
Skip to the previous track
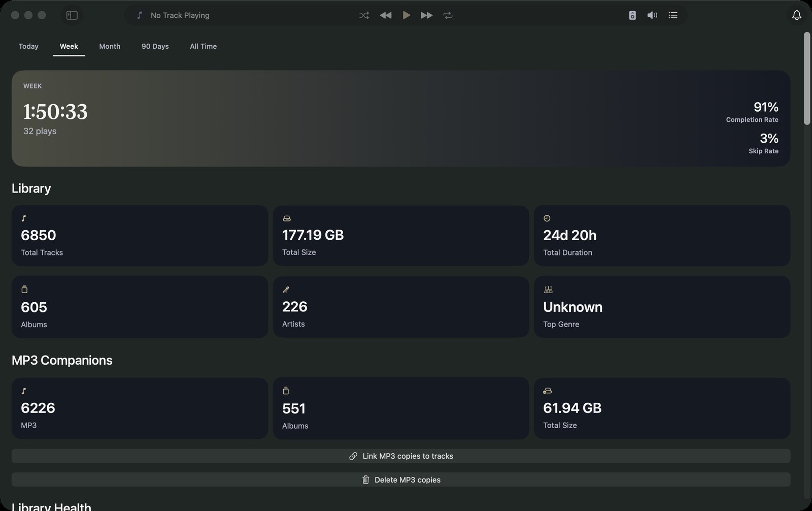[x=386, y=15]
